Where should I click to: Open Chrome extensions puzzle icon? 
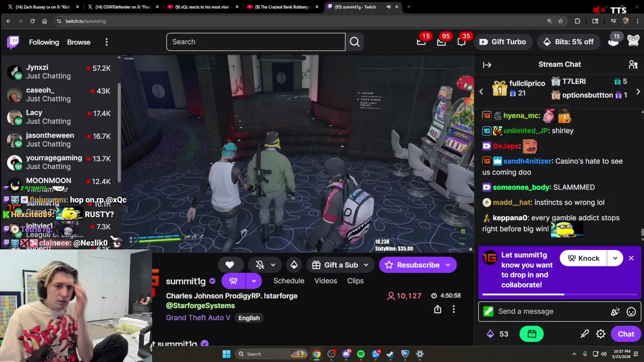578,21
